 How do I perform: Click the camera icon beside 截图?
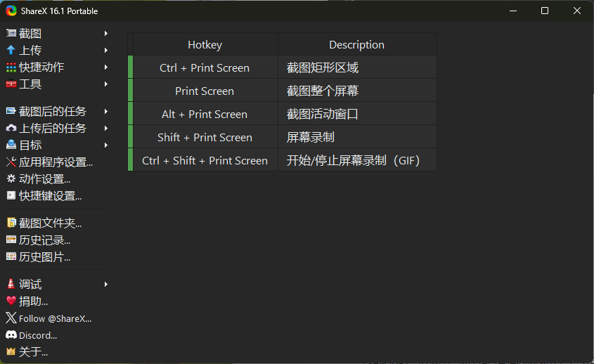(x=11, y=34)
